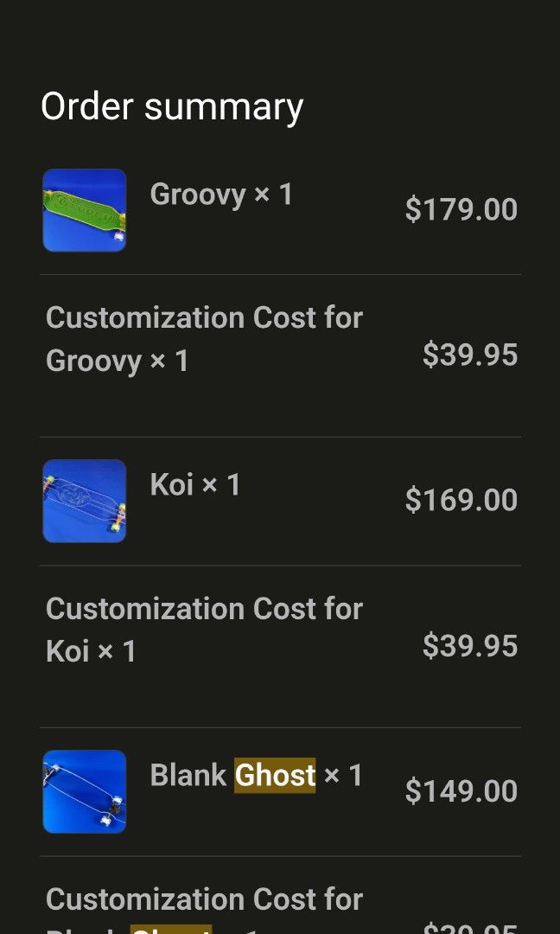Click the $149.00 Blank Ghost price
The width and height of the screenshot is (560, 934).
[x=461, y=790]
